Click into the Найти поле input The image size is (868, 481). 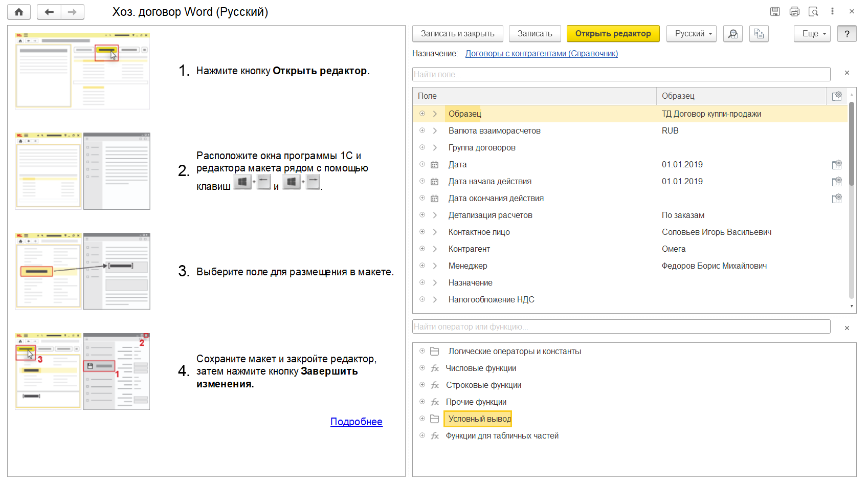pos(621,74)
